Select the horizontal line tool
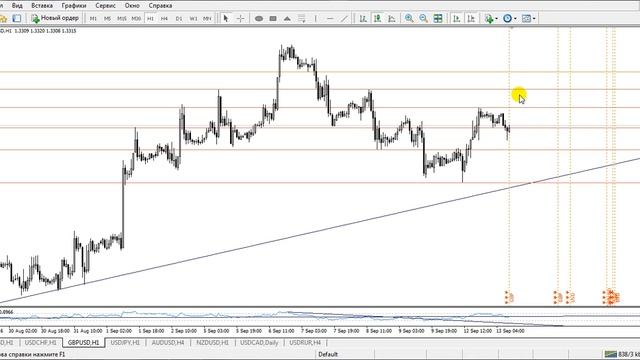 point(330,18)
